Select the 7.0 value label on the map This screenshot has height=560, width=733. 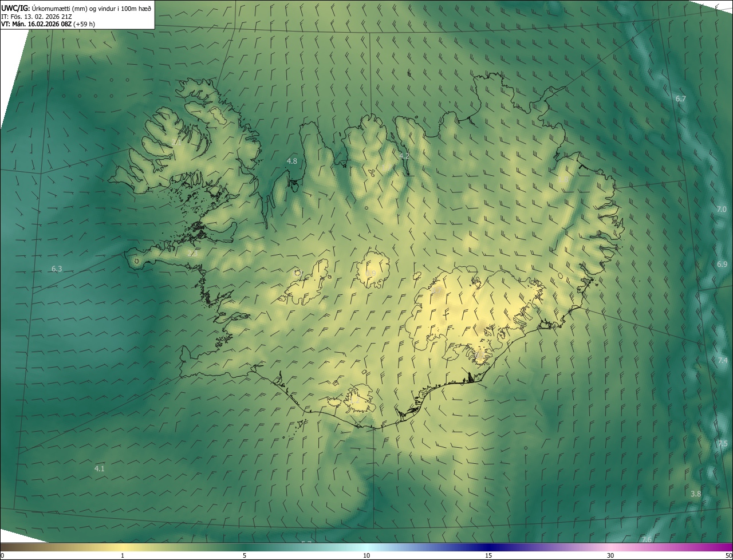point(722,210)
